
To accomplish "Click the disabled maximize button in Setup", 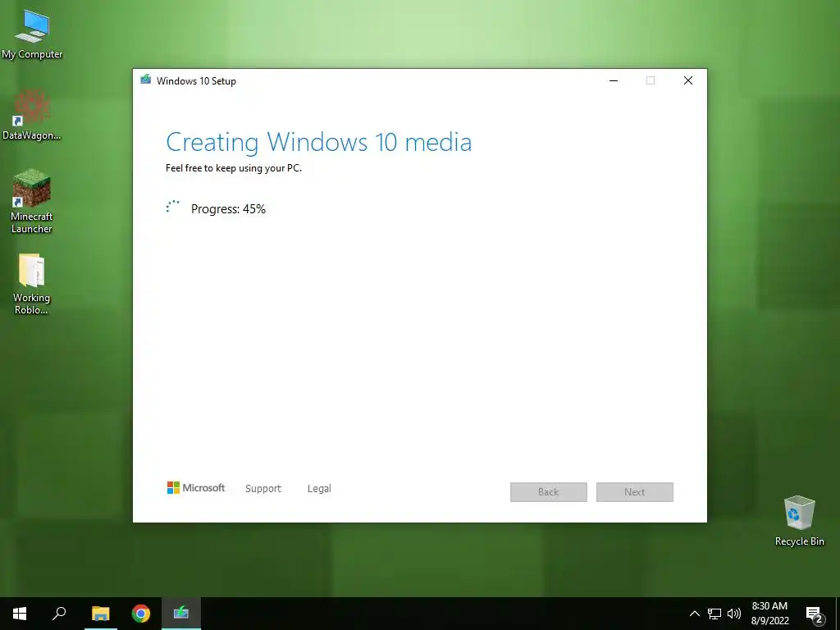I will pyautogui.click(x=651, y=80).
